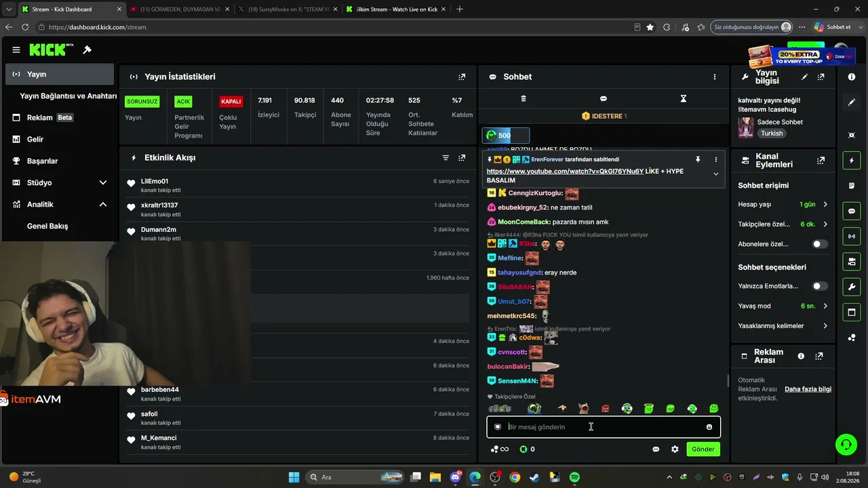Open Başarılar in the sidebar
The width and height of the screenshot is (868, 488).
60,161
